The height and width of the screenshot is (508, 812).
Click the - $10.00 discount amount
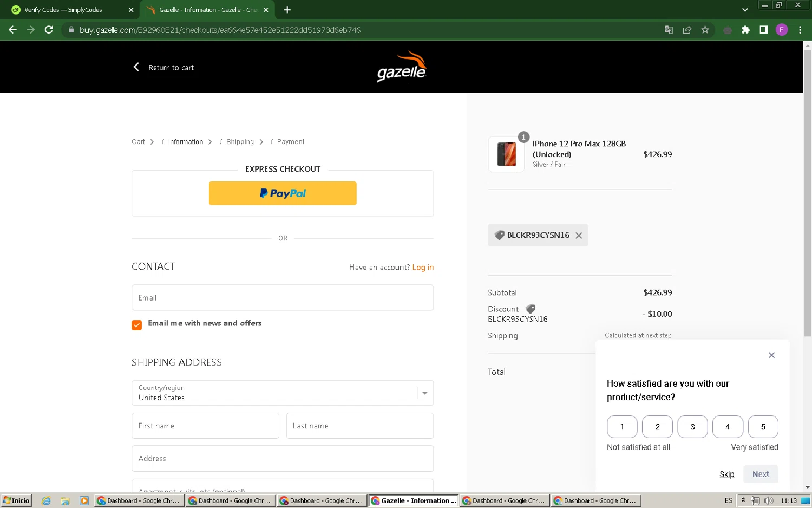tap(657, 314)
